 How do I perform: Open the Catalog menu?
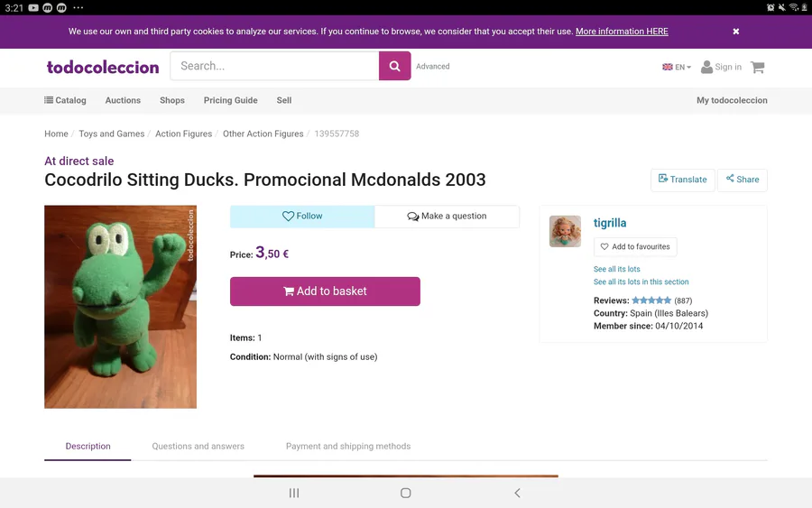65,100
